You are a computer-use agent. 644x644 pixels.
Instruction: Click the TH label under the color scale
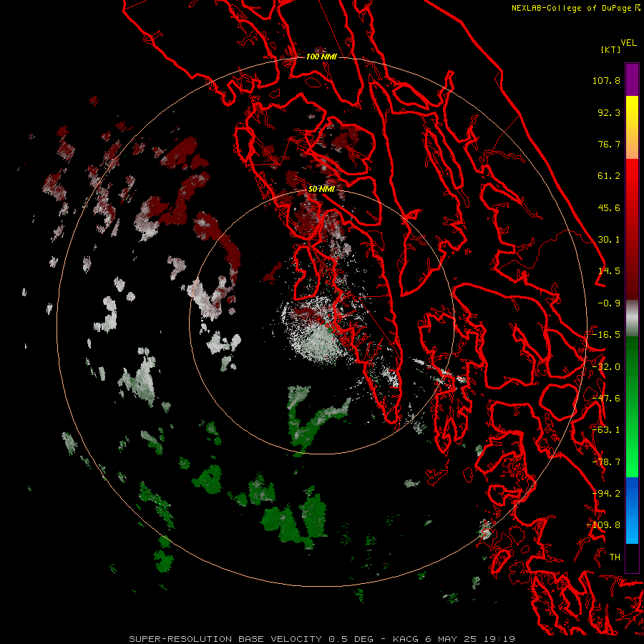(x=615, y=557)
